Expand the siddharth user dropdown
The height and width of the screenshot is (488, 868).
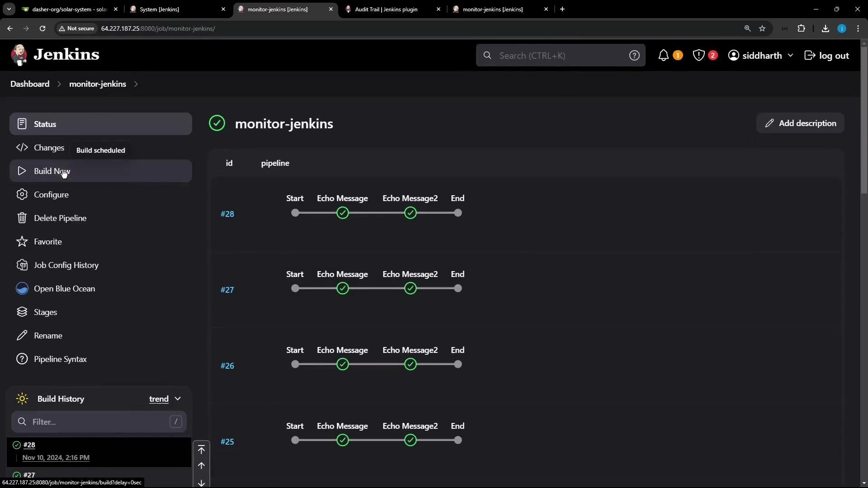(790, 56)
